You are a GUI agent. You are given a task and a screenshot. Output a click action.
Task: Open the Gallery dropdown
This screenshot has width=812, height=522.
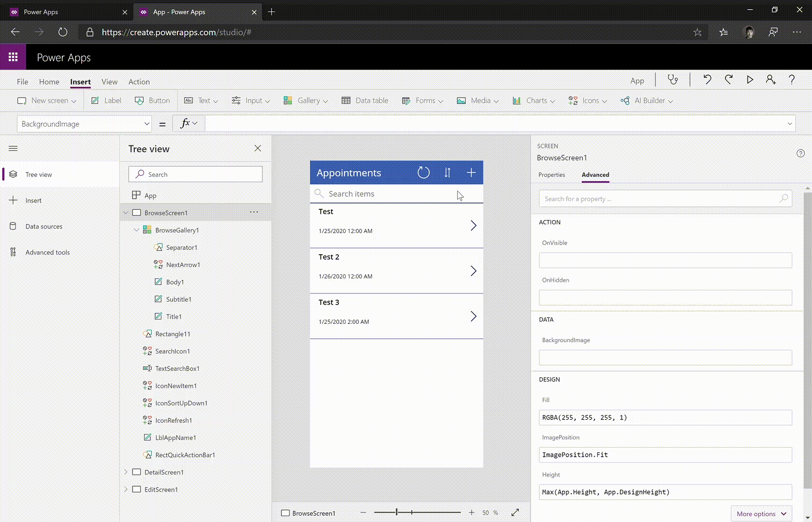pyautogui.click(x=306, y=101)
